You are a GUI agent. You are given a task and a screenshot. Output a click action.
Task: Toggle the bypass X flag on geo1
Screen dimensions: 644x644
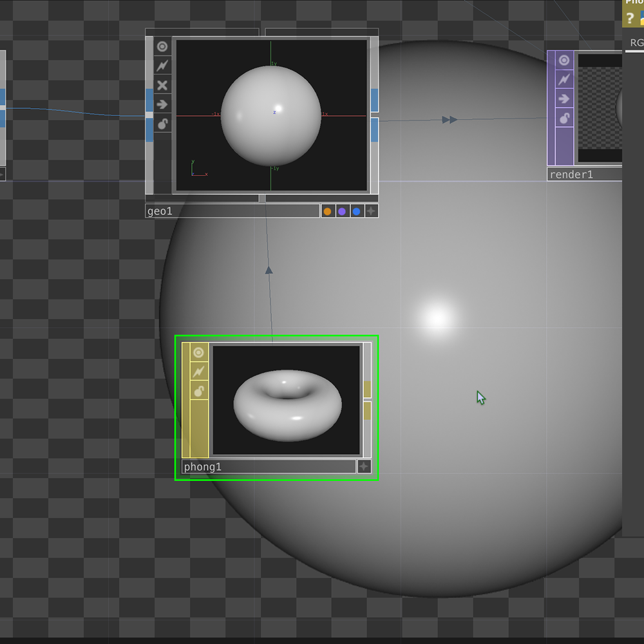(x=162, y=85)
